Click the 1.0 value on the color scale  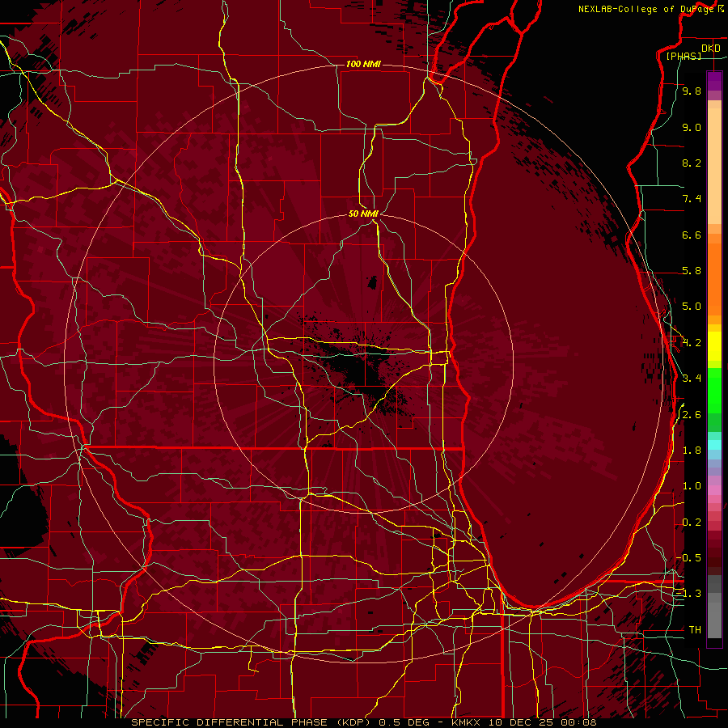pyautogui.click(x=692, y=486)
